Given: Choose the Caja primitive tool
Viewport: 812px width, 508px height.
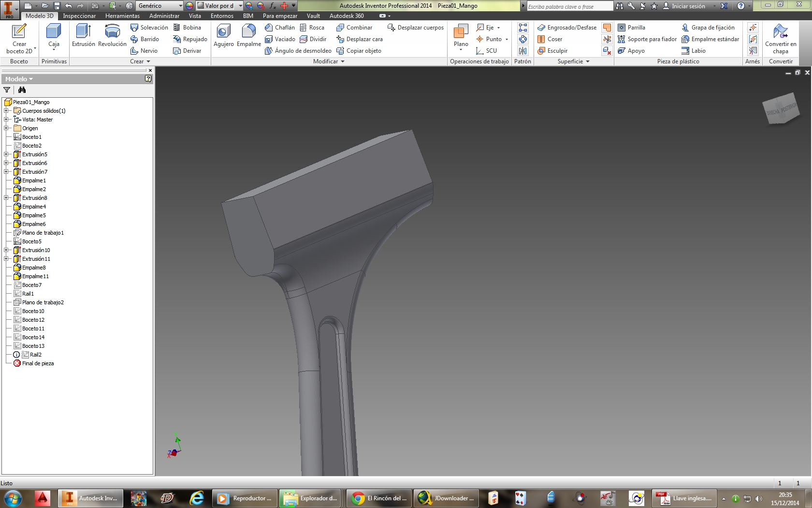Looking at the screenshot, I should [x=54, y=37].
